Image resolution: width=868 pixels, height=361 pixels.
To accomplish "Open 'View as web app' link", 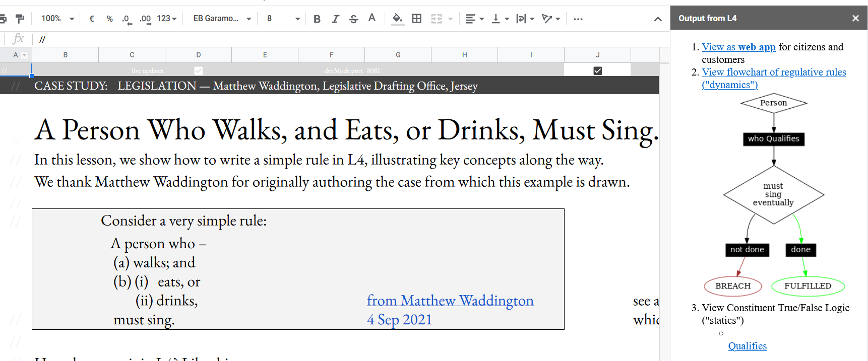I will [x=738, y=47].
